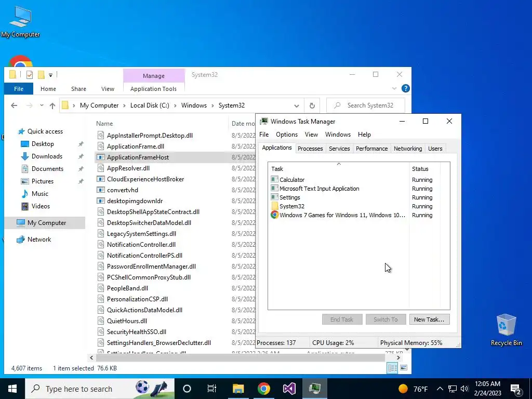Launch Chrome from the taskbar
The width and height of the screenshot is (532, 399).
(x=263, y=389)
